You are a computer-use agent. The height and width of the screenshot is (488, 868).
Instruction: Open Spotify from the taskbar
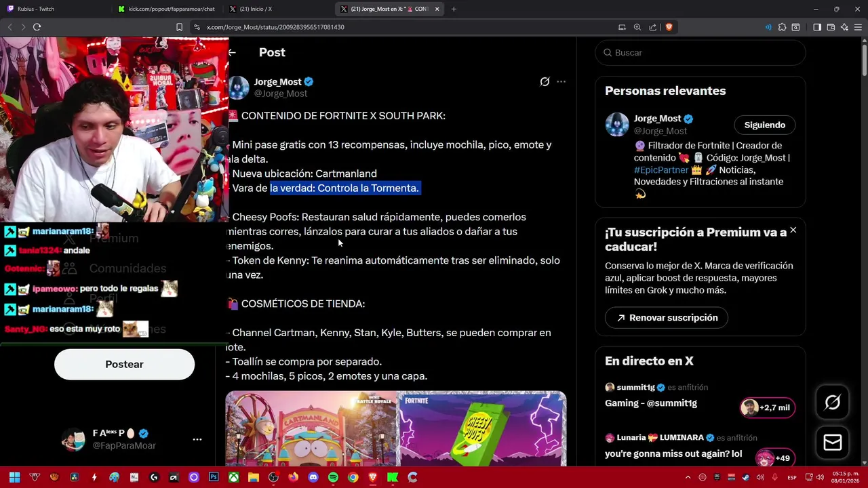(x=333, y=477)
